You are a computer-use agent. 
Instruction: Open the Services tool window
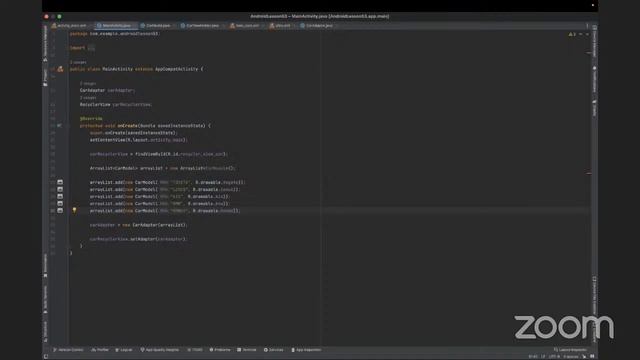coord(273,350)
